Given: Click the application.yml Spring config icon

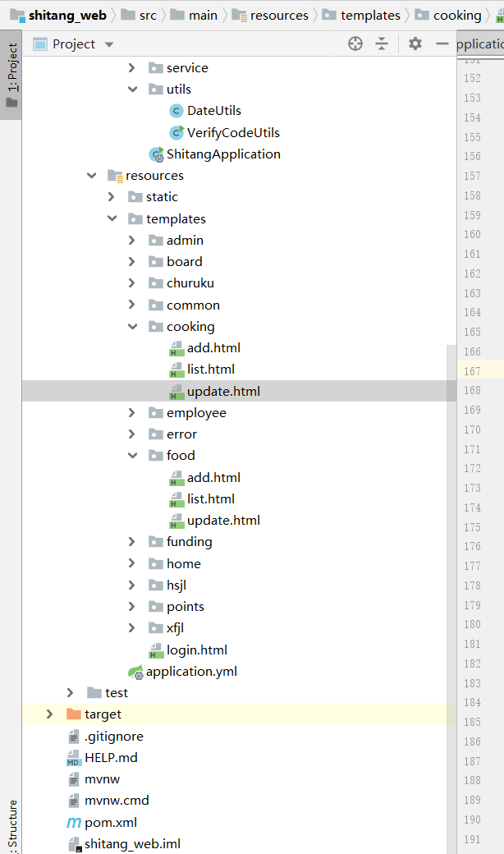Looking at the screenshot, I should (x=135, y=672).
